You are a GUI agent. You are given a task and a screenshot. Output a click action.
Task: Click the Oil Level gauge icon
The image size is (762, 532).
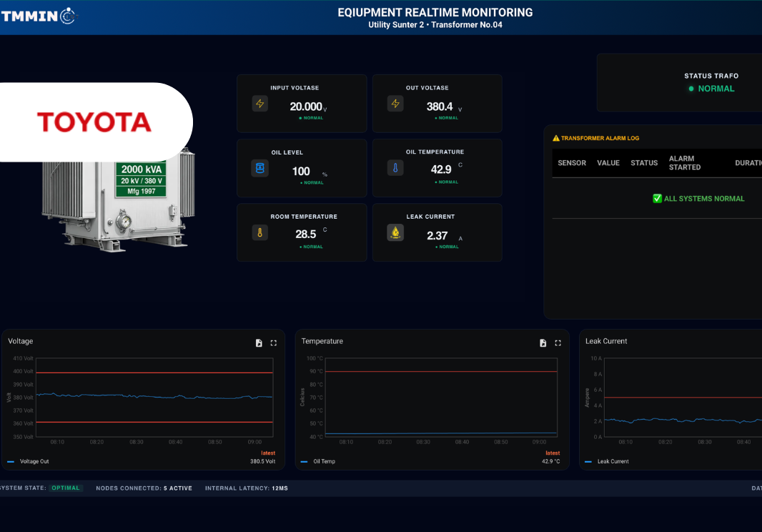point(260,168)
